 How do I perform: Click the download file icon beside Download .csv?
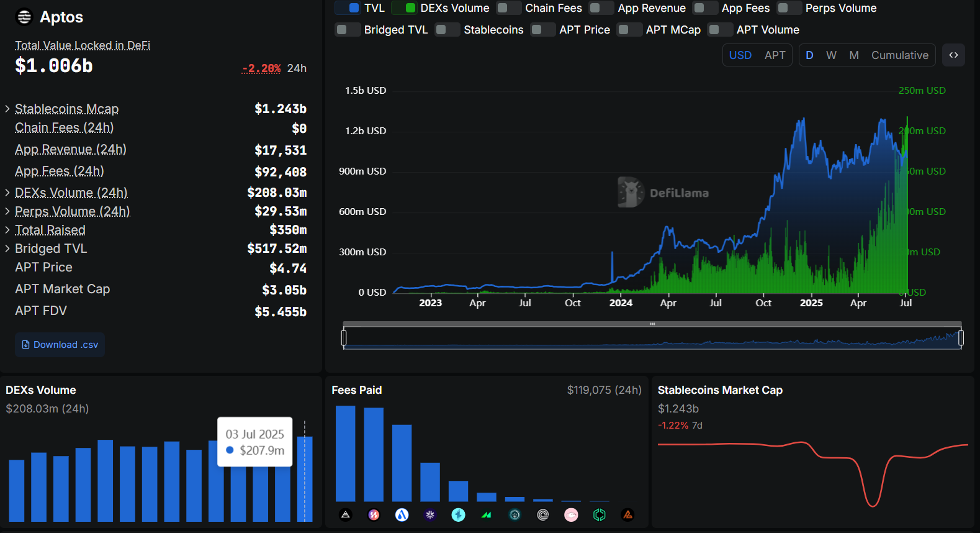pos(25,345)
